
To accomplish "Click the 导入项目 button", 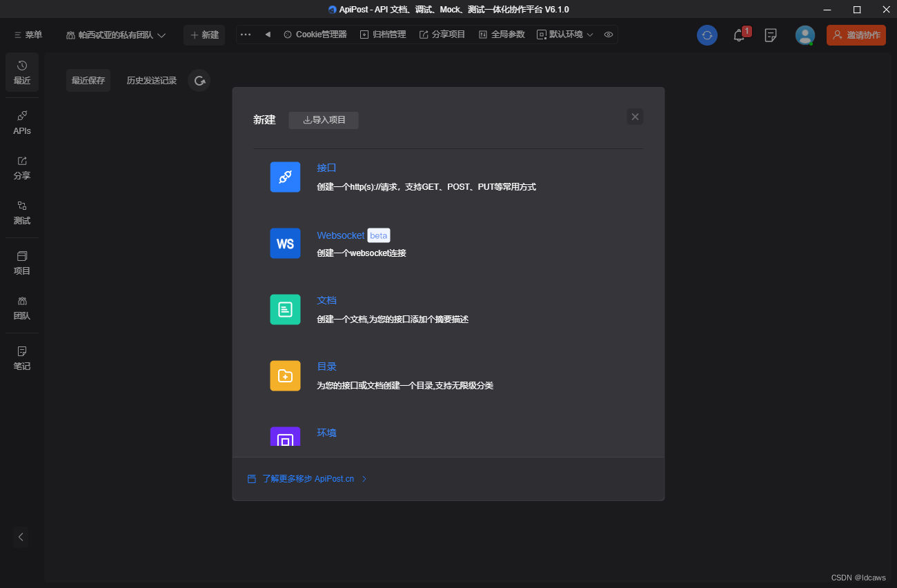I will pos(323,120).
